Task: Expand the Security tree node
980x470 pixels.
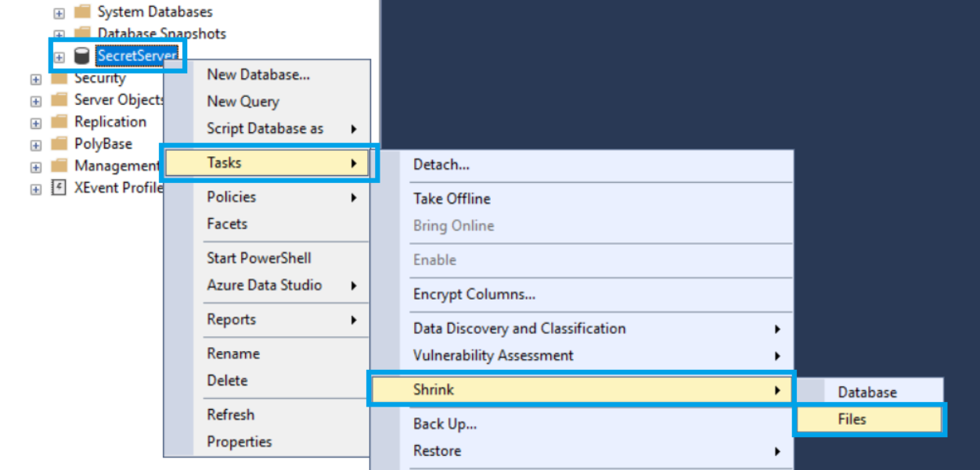Action: pyautogui.click(x=36, y=79)
